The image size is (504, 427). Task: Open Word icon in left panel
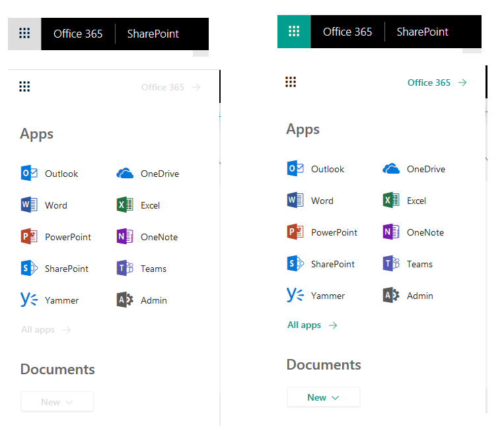coord(29,205)
